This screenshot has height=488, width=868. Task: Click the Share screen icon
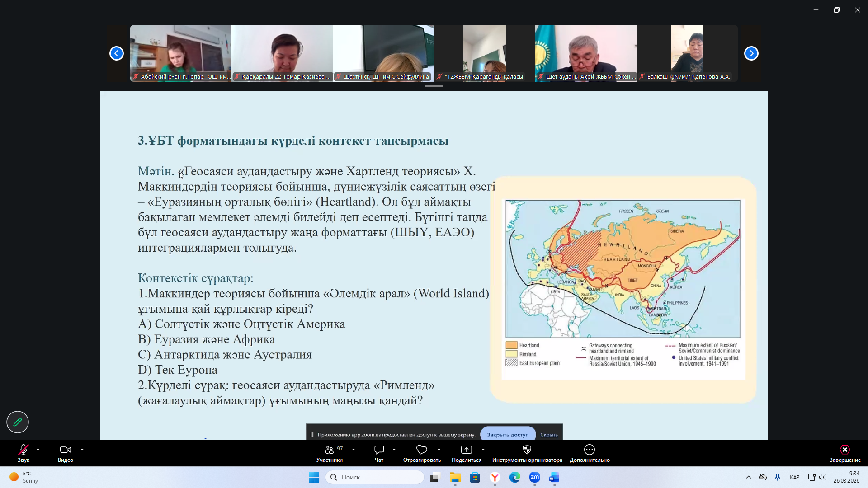[466, 450]
